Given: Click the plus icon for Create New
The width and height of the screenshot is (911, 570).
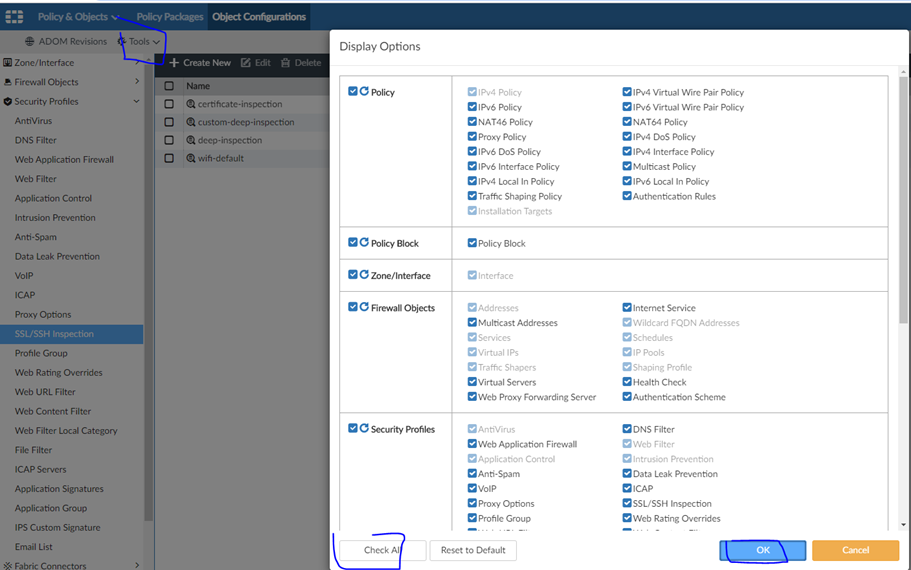Looking at the screenshot, I should click(x=174, y=63).
